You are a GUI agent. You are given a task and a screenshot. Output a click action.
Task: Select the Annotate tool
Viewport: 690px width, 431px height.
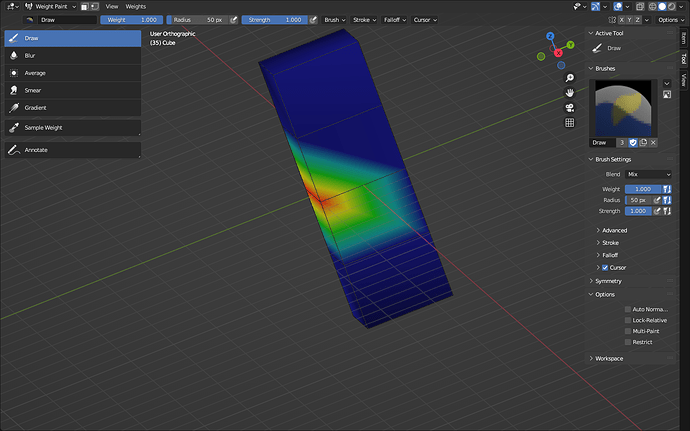click(73, 150)
